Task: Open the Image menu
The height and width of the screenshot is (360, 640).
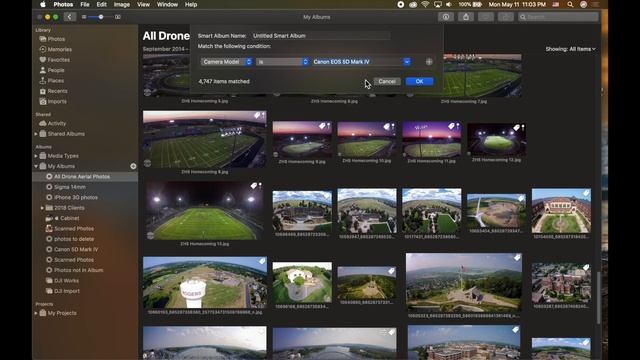Action: pyautogui.click(x=122, y=4)
